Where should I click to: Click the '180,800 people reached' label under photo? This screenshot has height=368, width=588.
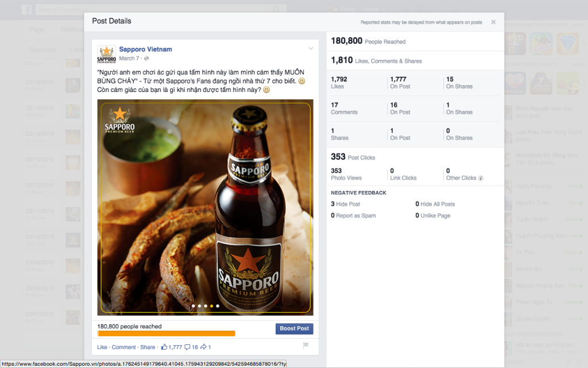coord(129,327)
